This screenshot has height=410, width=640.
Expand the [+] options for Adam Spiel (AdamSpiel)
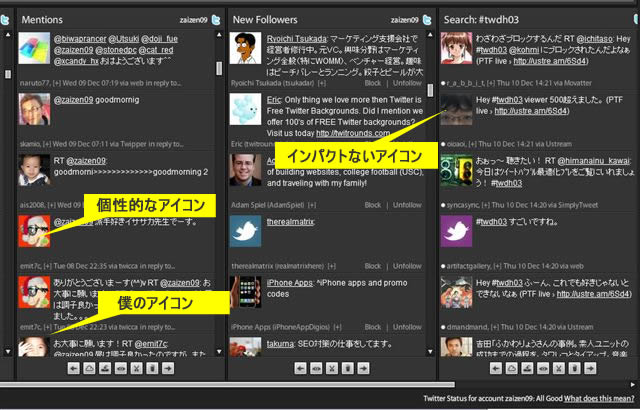(312, 205)
